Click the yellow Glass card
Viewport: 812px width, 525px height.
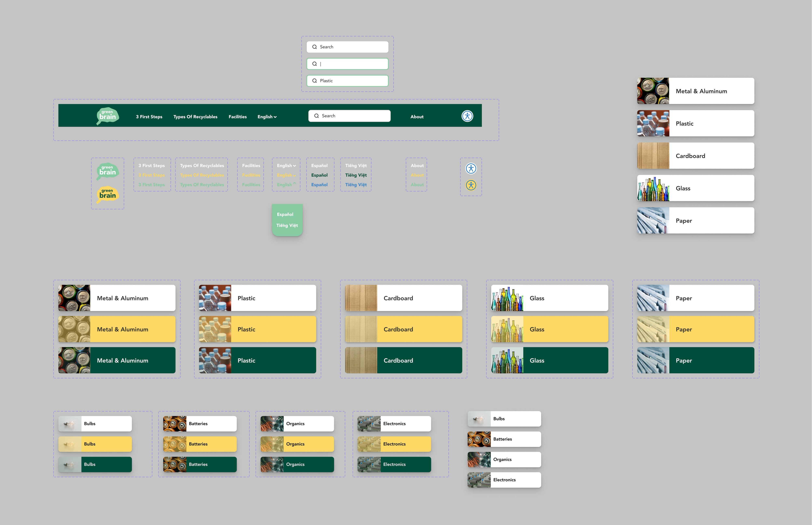(x=549, y=329)
